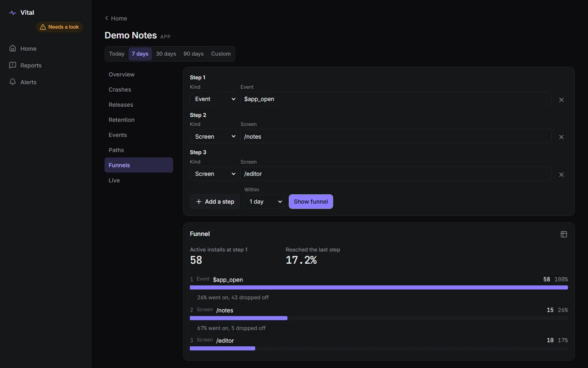Open Alerts via the bell icon
The width and height of the screenshot is (588, 368).
pos(13,82)
